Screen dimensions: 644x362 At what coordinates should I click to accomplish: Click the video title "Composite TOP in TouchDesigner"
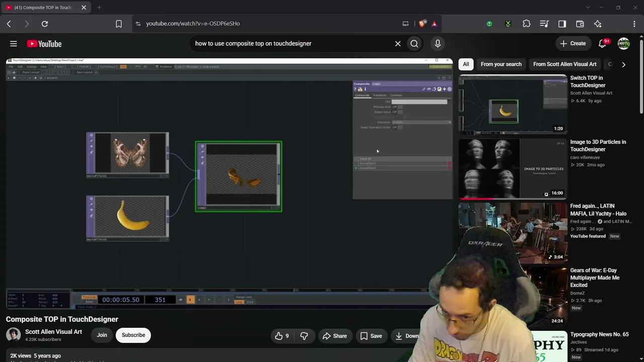(x=62, y=319)
